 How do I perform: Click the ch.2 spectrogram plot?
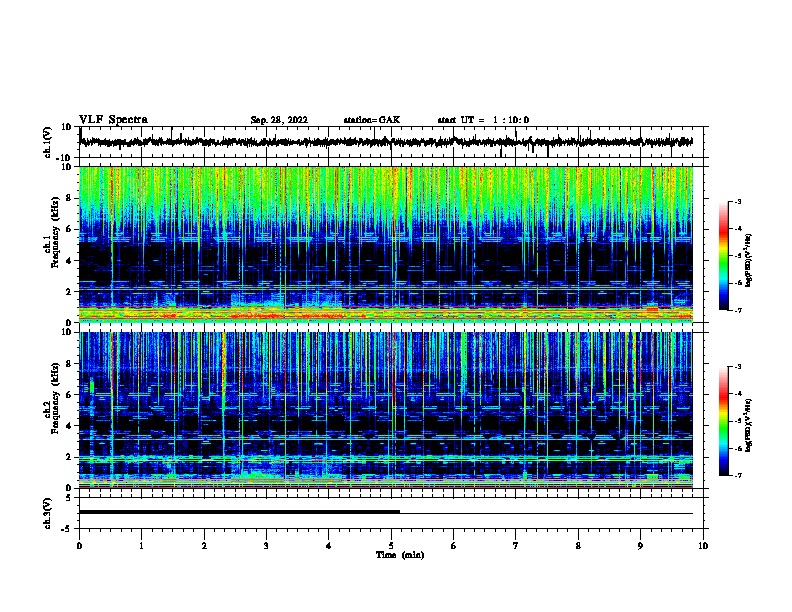(x=386, y=410)
